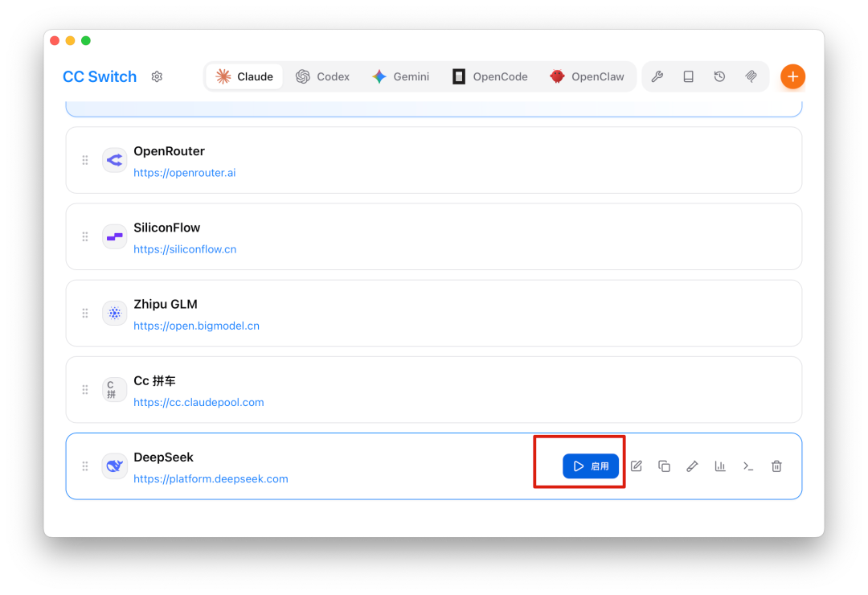Duplicate the DeepSeek provider
Image resolution: width=868 pixels, height=595 pixels.
coord(665,466)
